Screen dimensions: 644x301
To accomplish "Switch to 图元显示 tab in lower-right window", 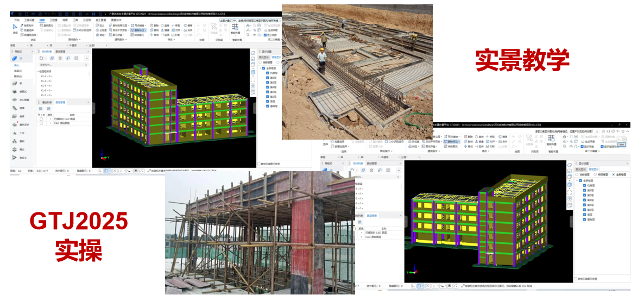I will coord(580,169).
